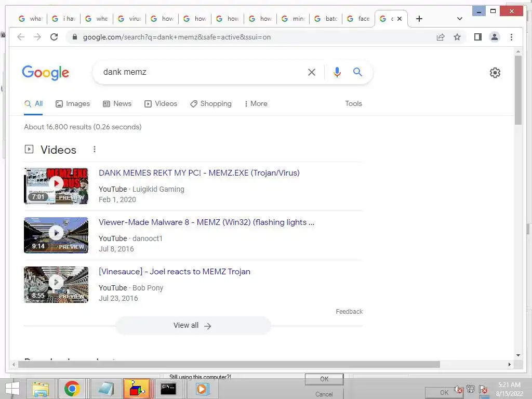Start voice search with microphone icon

pyautogui.click(x=337, y=72)
